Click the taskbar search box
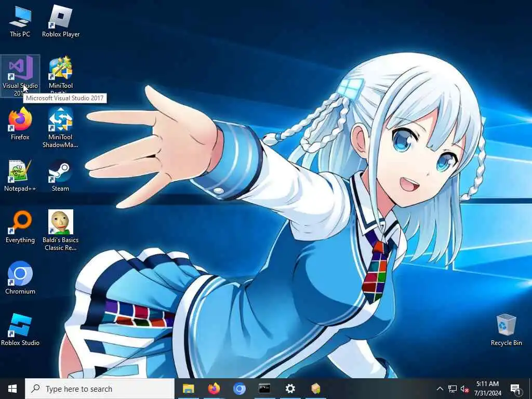The image size is (532, 399). click(100, 389)
